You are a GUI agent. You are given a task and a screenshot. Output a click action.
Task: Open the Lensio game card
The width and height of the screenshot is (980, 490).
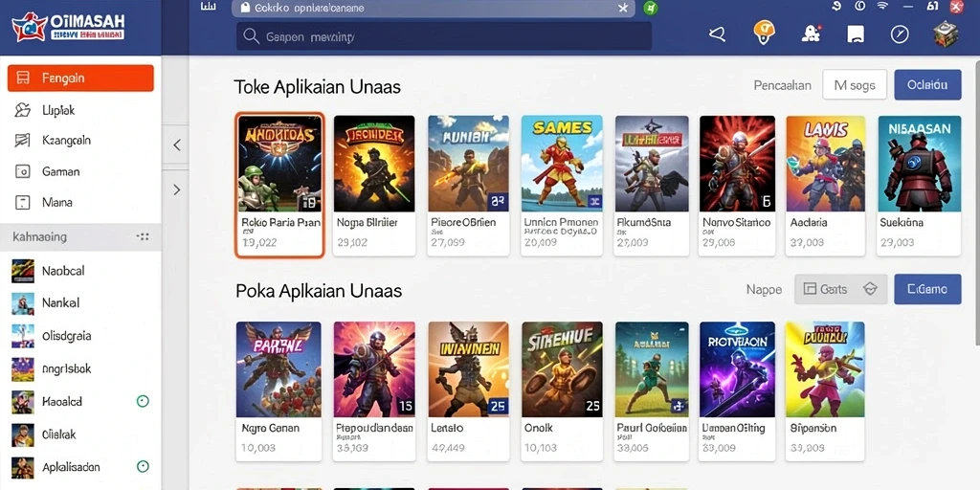click(x=468, y=391)
